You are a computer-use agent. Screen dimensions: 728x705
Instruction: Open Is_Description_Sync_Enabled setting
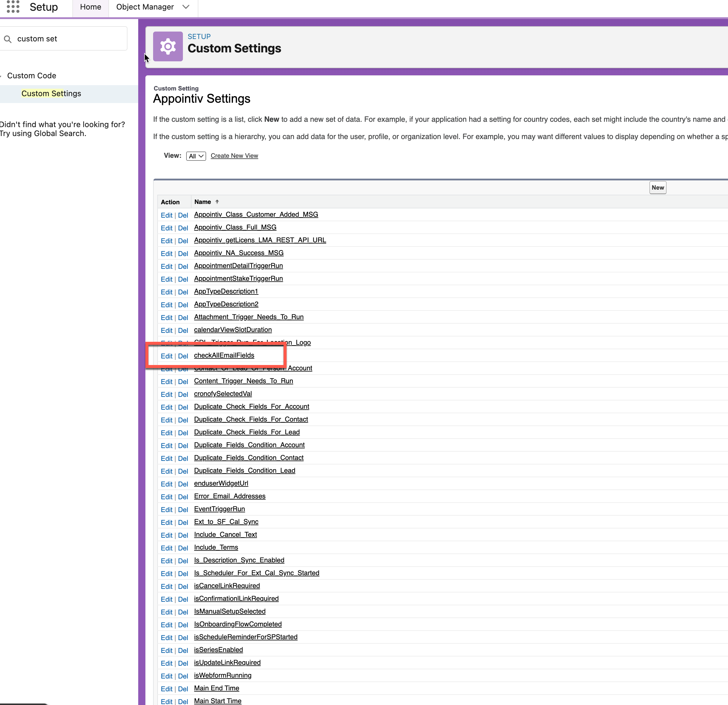(239, 560)
